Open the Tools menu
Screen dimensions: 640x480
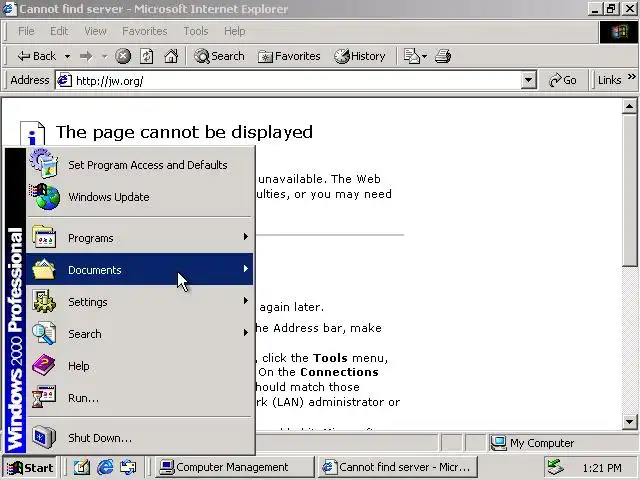coord(196,31)
